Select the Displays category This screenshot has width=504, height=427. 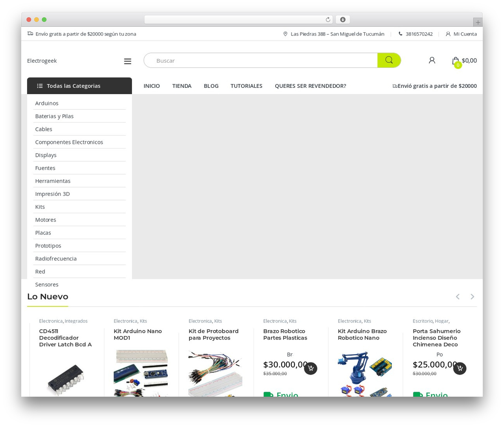pos(46,155)
